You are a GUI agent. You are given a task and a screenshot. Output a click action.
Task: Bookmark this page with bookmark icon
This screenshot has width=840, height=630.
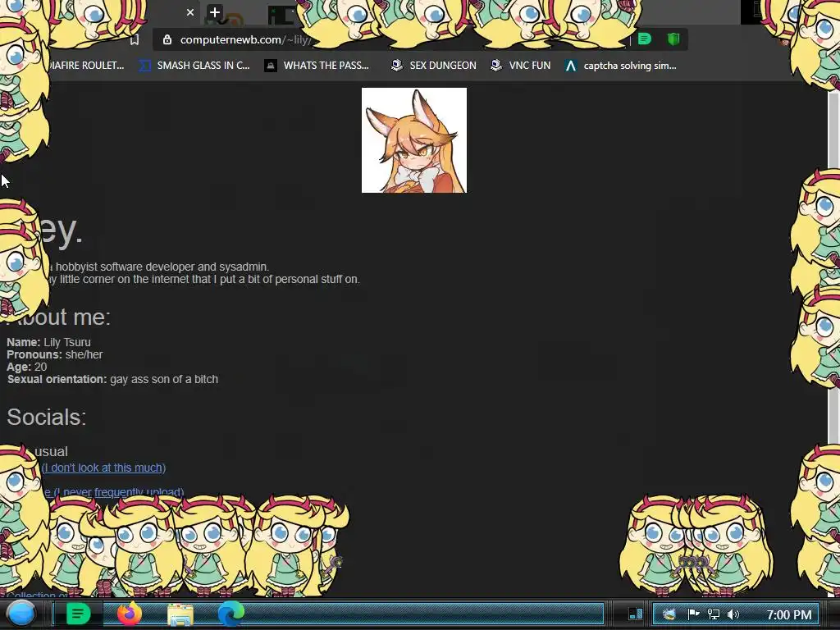(x=135, y=39)
